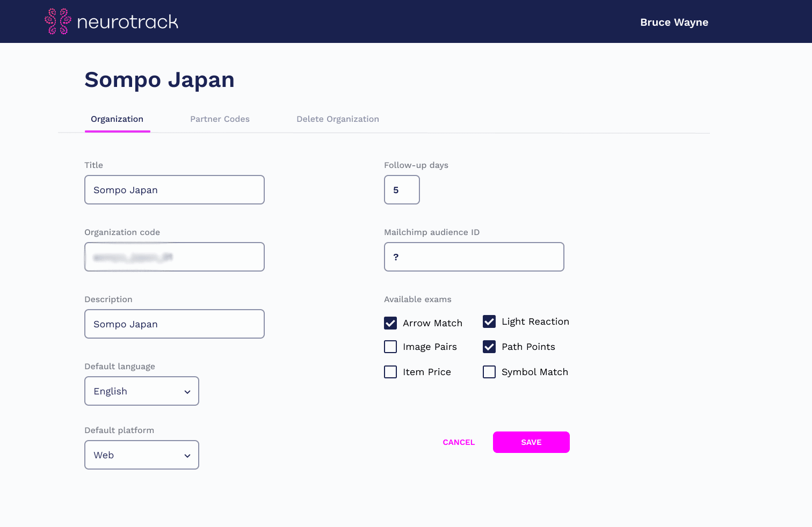Uncheck the Arrow Match exam
The height and width of the screenshot is (527, 812).
tap(390, 323)
